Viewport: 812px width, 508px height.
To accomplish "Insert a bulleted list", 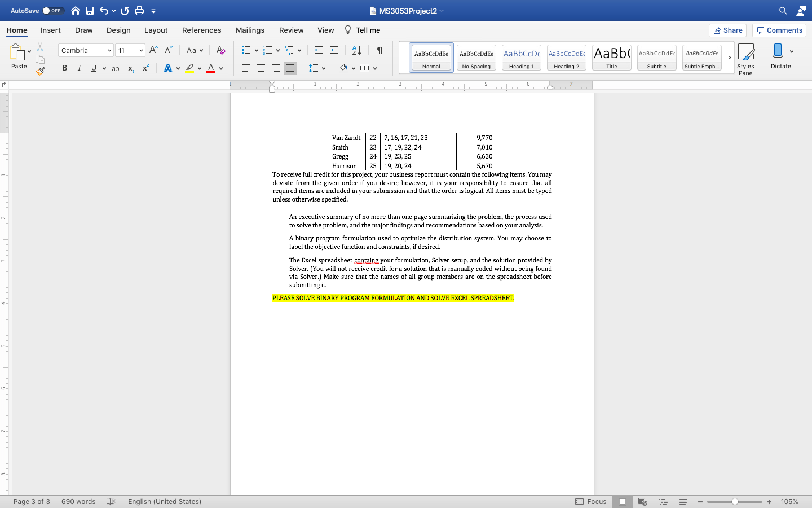I will tap(246, 50).
